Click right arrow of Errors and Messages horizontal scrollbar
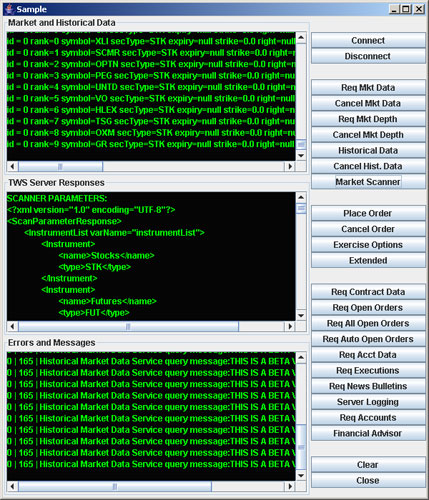 click(x=290, y=486)
